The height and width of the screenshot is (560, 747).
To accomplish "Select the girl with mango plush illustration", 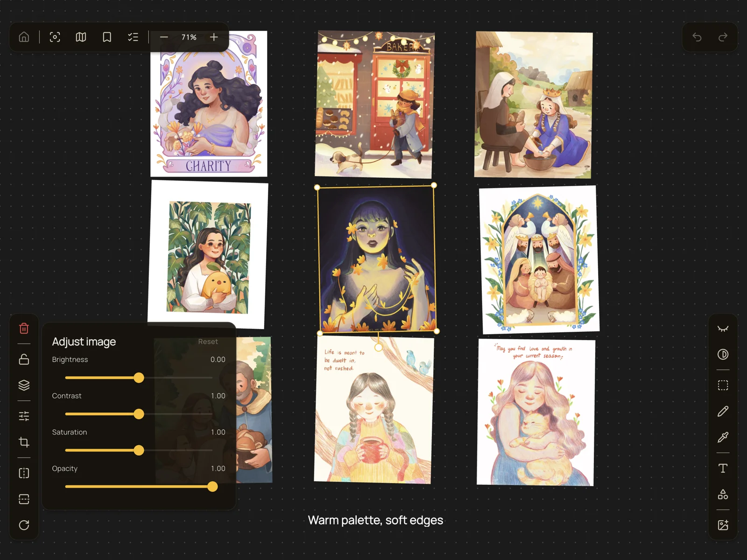I will (208, 254).
